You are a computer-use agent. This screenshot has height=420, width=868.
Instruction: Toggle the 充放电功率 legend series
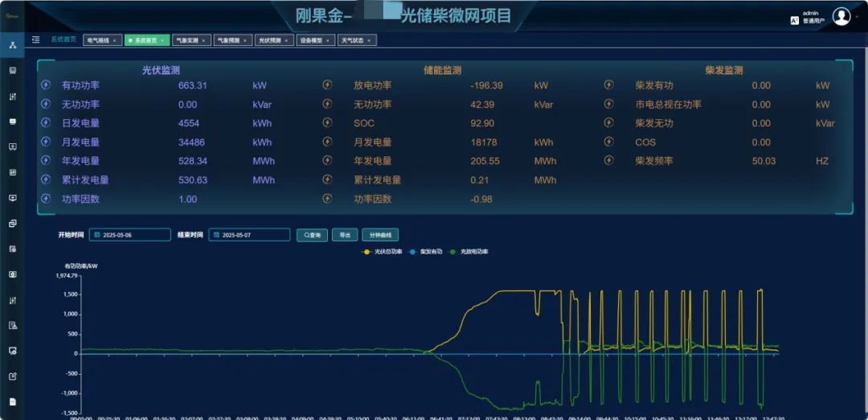tap(469, 252)
